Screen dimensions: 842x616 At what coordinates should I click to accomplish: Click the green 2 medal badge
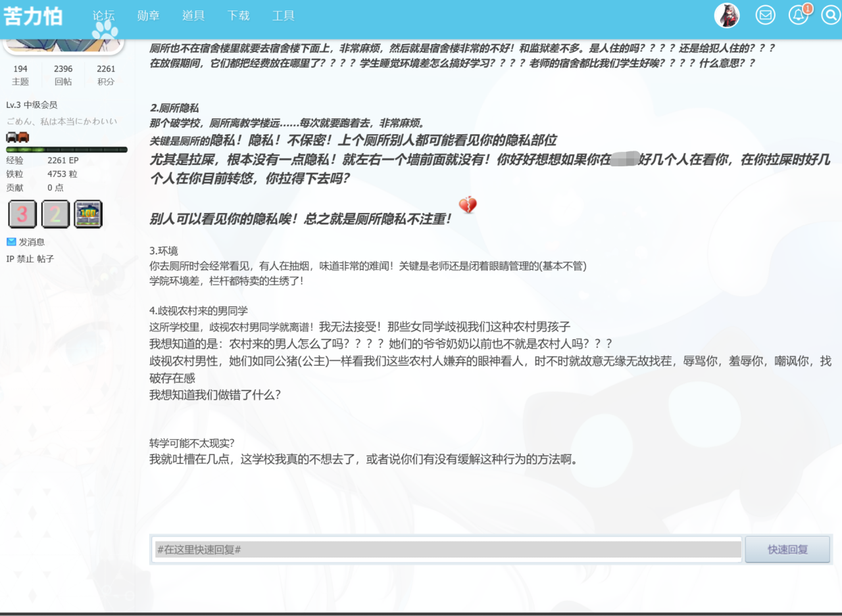[55, 214]
